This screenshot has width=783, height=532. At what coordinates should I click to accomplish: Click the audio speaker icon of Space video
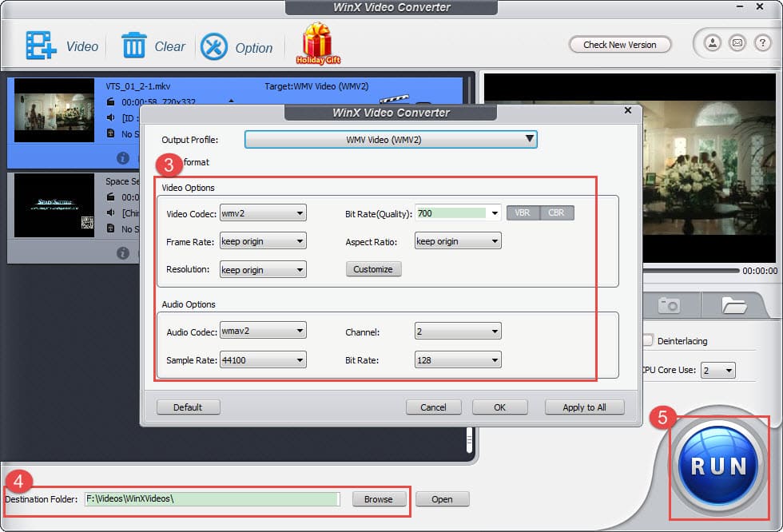(x=110, y=212)
